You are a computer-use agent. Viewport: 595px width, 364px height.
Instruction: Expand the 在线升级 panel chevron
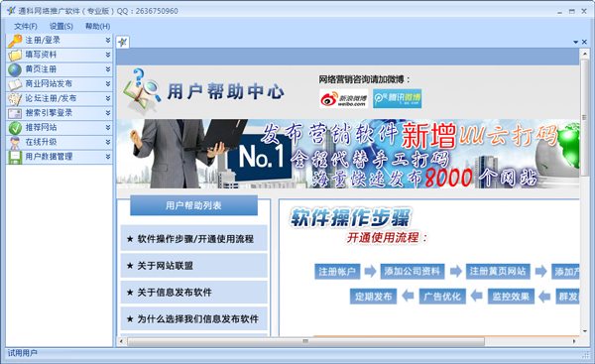click(x=108, y=143)
